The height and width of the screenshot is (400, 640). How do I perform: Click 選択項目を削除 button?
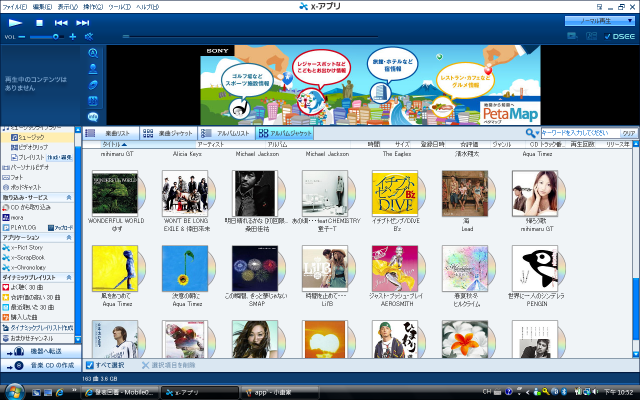169,365
